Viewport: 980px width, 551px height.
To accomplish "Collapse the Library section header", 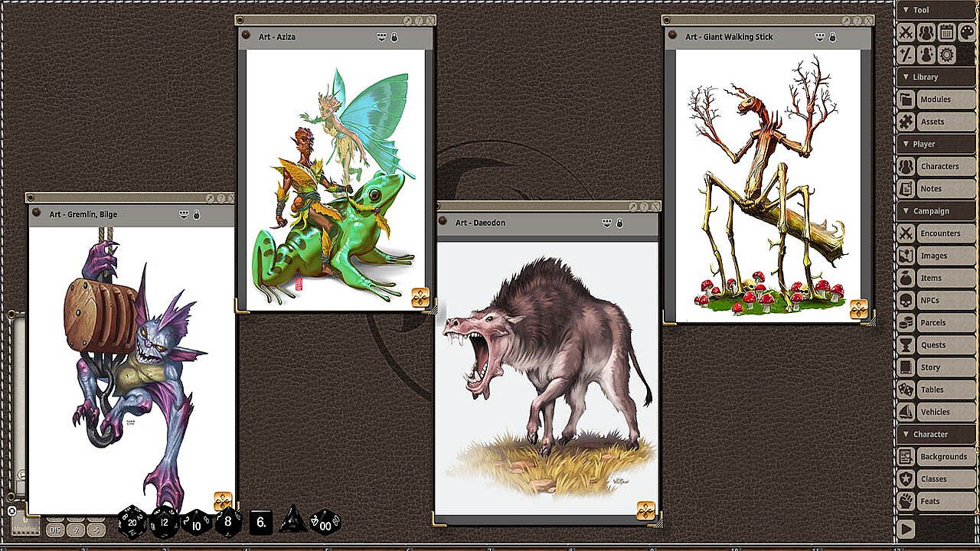I will 936,77.
